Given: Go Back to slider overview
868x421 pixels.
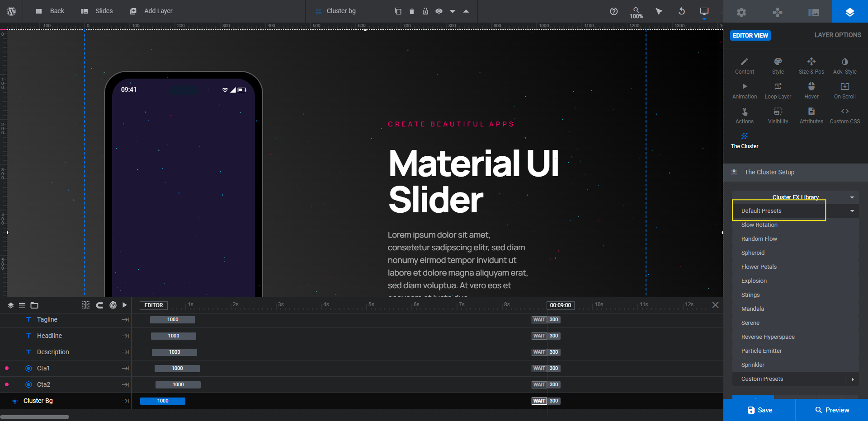Looking at the screenshot, I should click(x=50, y=11).
